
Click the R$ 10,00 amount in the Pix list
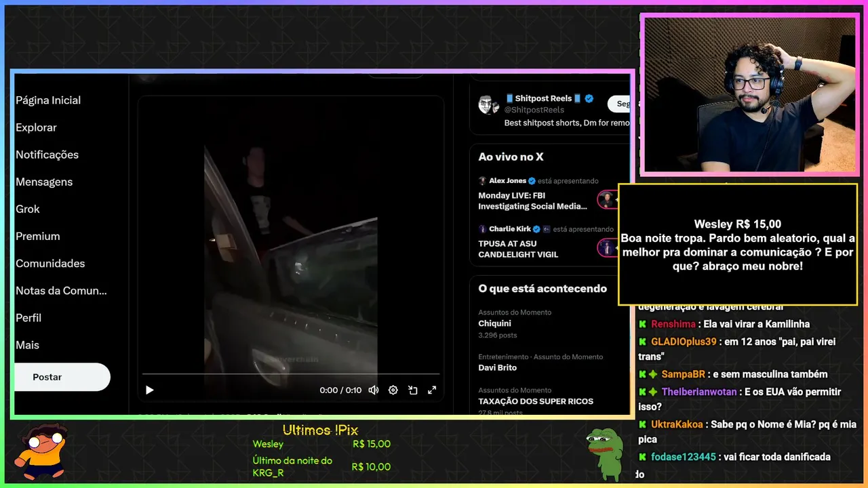pyautogui.click(x=371, y=467)
